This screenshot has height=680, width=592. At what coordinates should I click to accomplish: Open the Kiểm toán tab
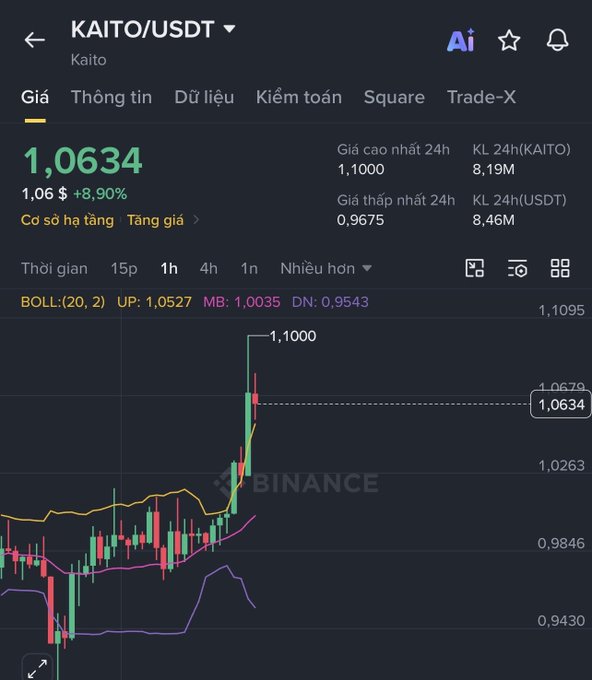click(x=299, y=97)
